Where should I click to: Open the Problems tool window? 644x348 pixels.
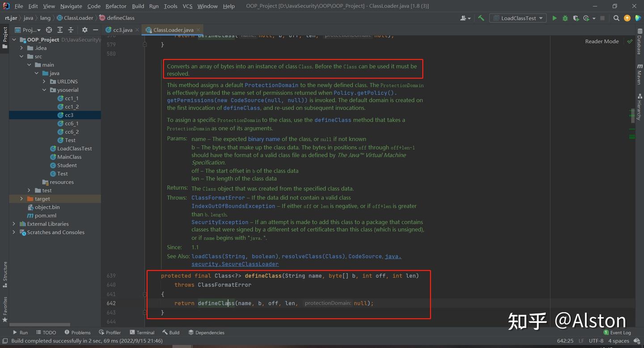pos(77,332)
